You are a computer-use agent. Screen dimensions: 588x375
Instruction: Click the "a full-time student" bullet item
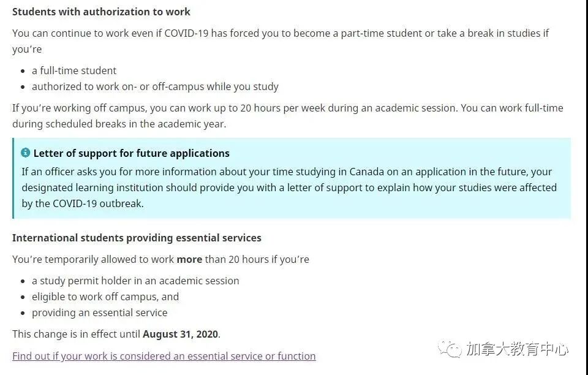coord(74,70)
